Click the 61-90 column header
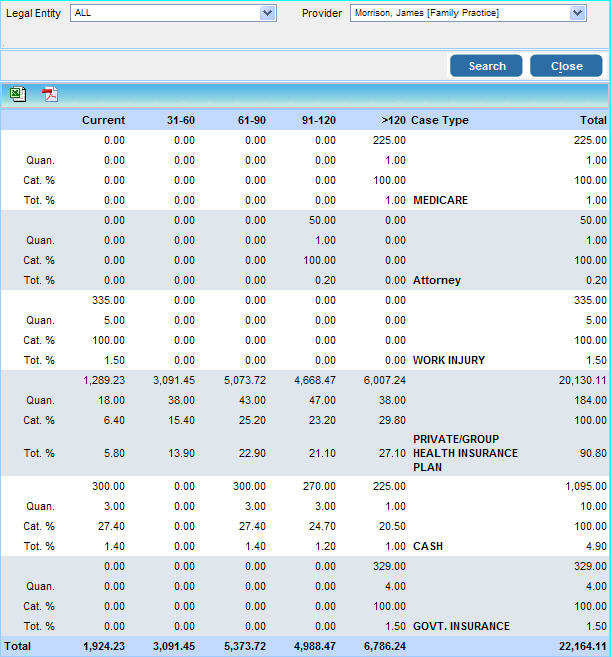 251,120
